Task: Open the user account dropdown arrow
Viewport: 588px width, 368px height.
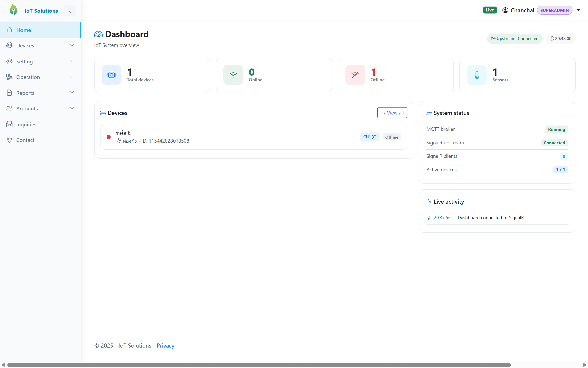Action: coord(578,10)
